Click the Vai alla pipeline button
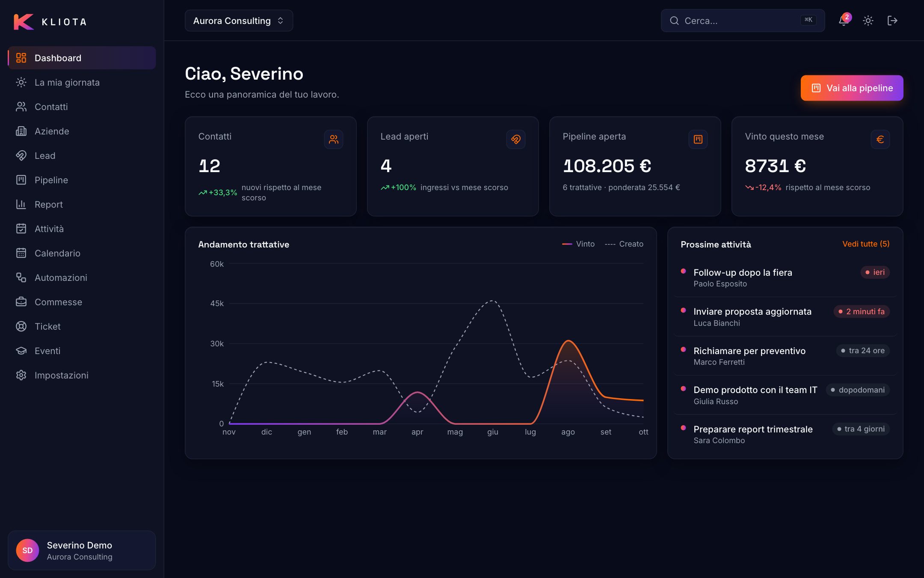 (852, 88)
